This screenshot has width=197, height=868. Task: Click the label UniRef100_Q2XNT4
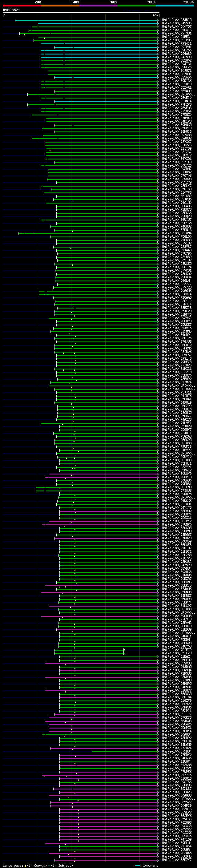point(176,101)
